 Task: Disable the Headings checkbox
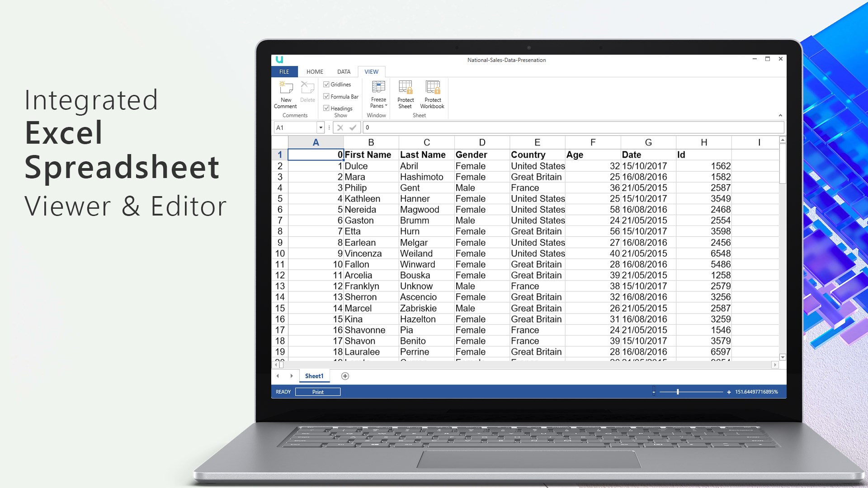tap(326, 108)
